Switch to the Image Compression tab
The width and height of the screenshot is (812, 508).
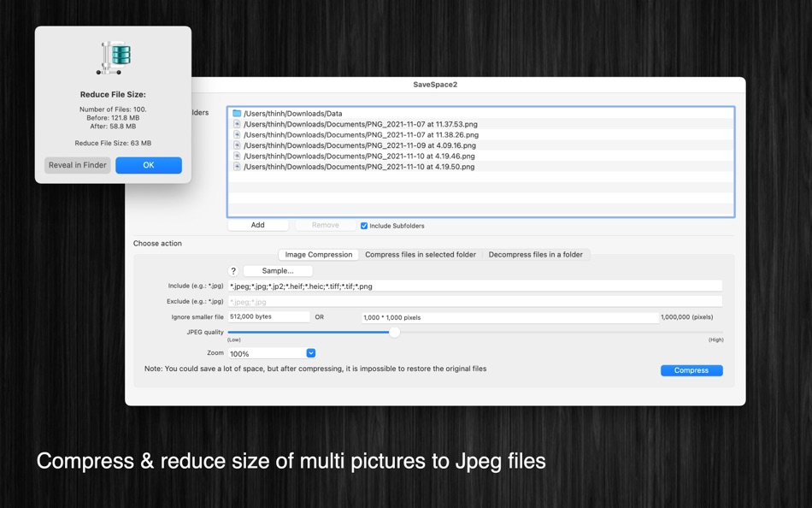coord(319,255)
